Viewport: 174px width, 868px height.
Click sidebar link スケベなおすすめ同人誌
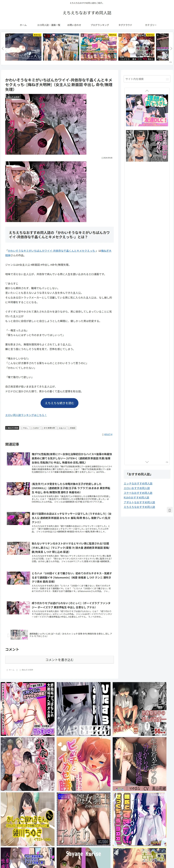(x=138, y=493)
